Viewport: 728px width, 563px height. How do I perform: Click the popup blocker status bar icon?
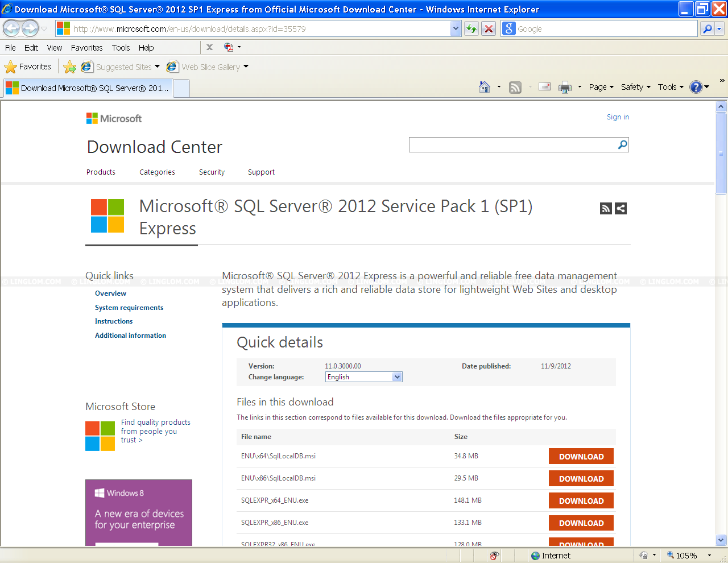(x=494, y=556)
